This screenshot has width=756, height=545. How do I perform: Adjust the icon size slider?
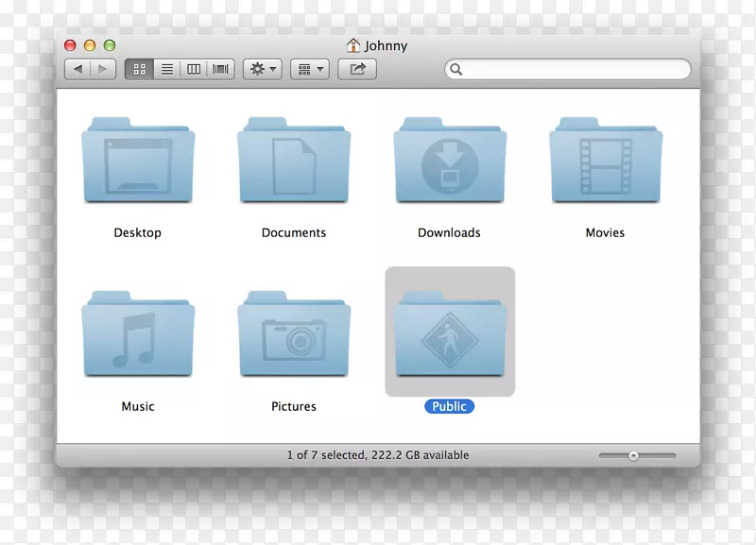pyautogui.click(x=634, y=455)
